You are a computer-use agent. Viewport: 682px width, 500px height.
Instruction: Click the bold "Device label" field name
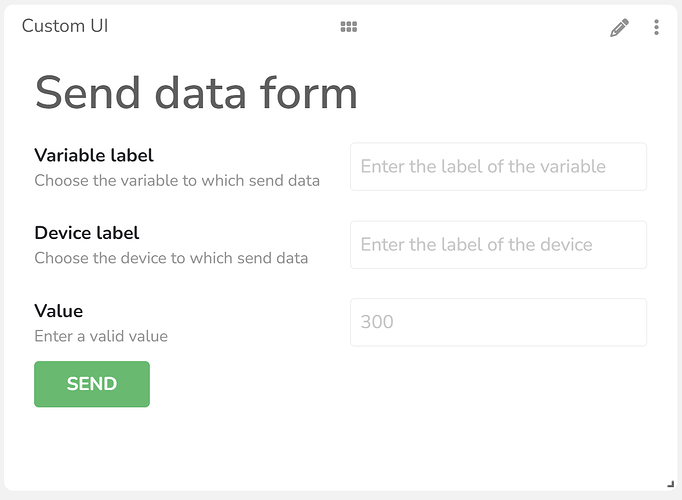87,233
